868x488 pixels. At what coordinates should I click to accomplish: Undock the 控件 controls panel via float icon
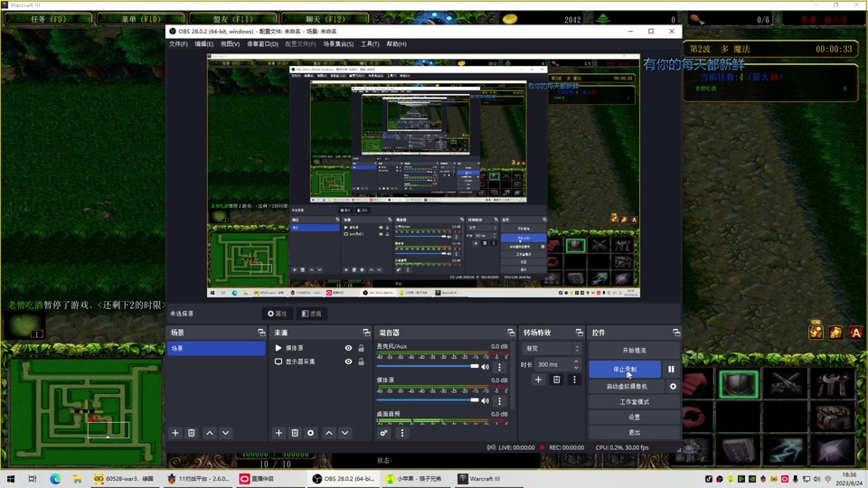676,333
